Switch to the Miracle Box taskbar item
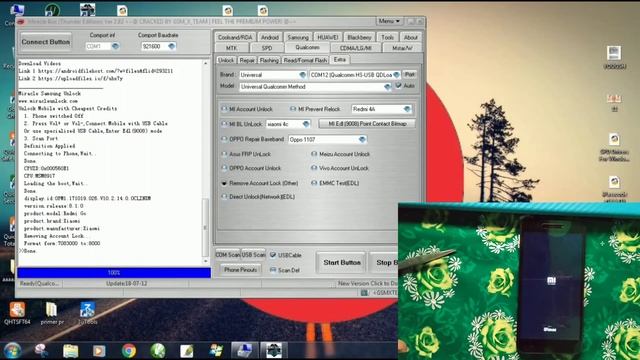 (x=245, y=350)
